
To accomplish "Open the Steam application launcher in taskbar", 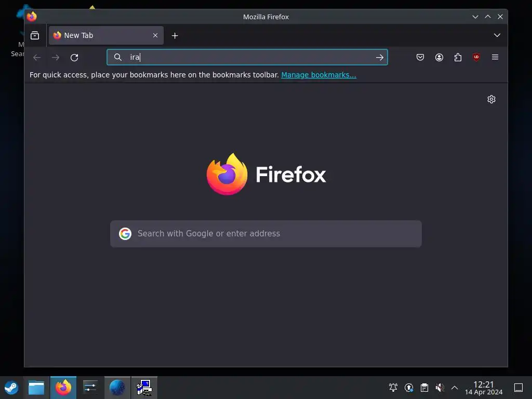I will 11,388.
